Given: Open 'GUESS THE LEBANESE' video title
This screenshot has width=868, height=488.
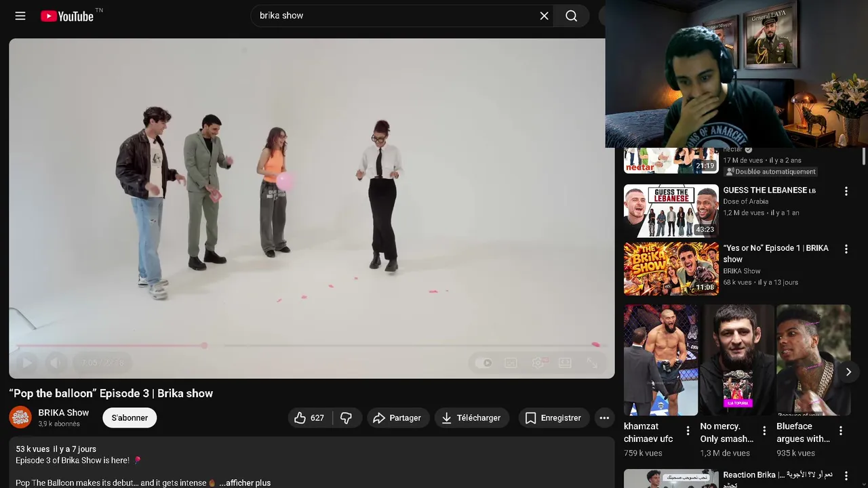Looking at the screenshot, I should click(769, 190).
